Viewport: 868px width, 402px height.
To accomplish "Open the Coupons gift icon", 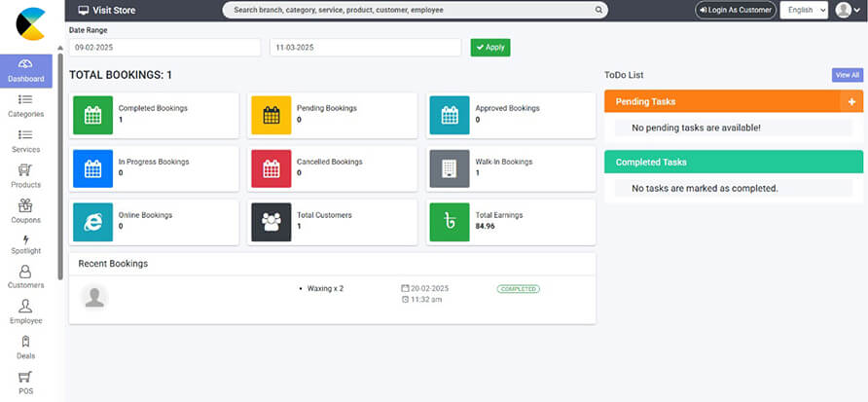I will [25, 205].
